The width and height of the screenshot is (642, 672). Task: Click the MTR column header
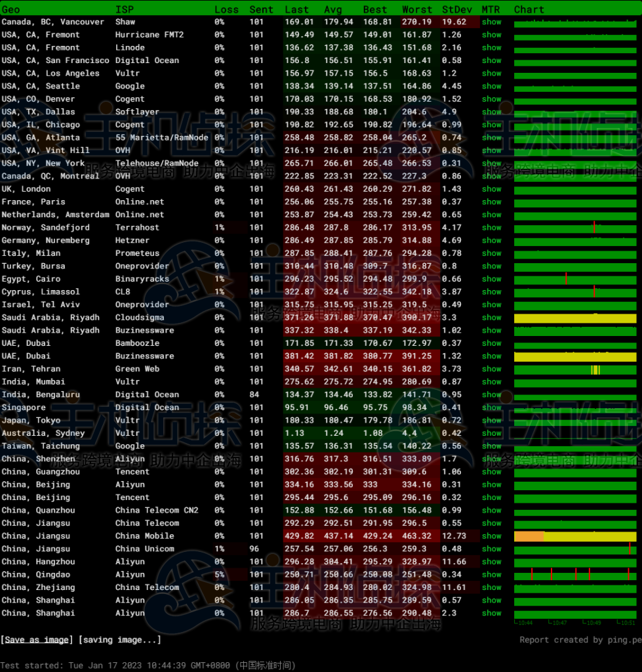[491, 9]
